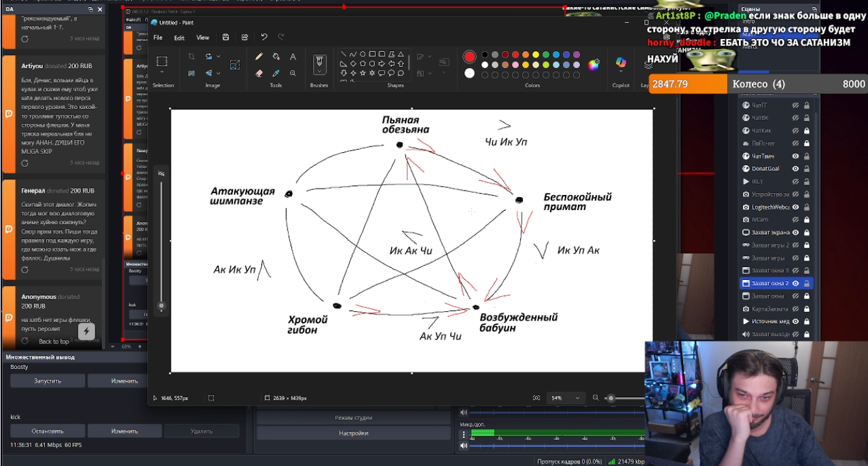Viewport: 868px width, 466px height.
Task: Show the ЧатВК source
Action: (x=795, y=118)
